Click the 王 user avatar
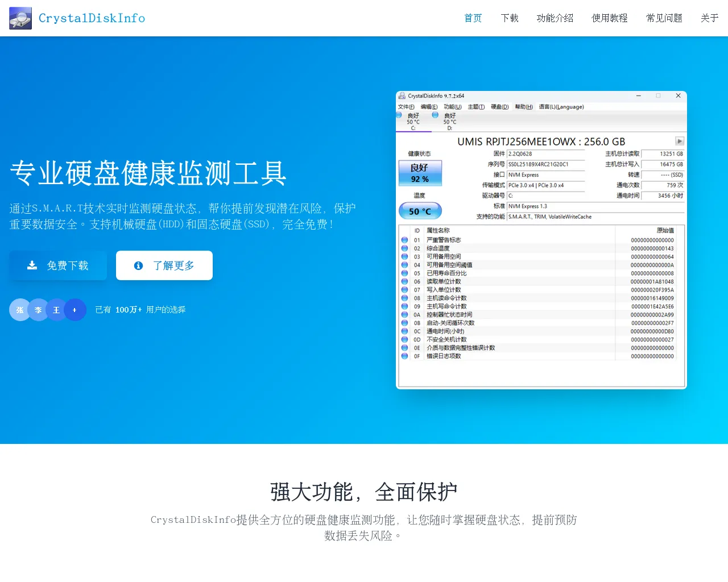Viewport: 728px width, 582px height. (56, 310)
